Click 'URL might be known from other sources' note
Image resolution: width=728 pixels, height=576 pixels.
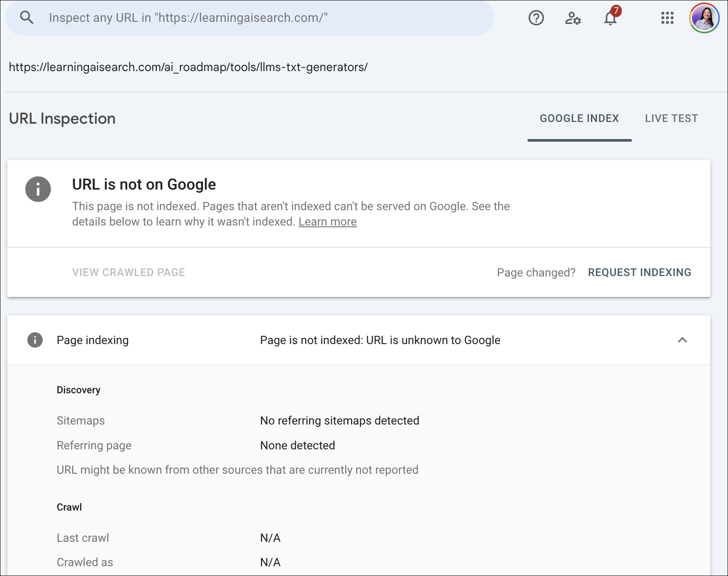pyautogui.click(x=238, y=470)
